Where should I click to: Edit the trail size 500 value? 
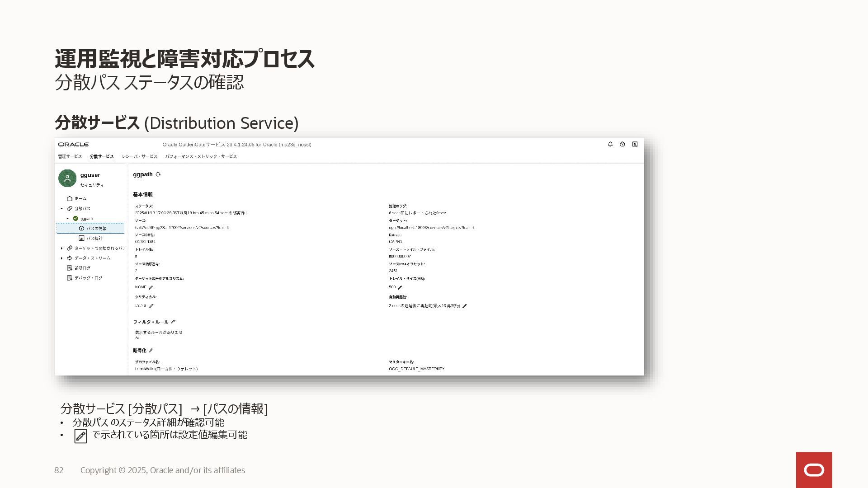pyautogui.click(x=400, y=287)
